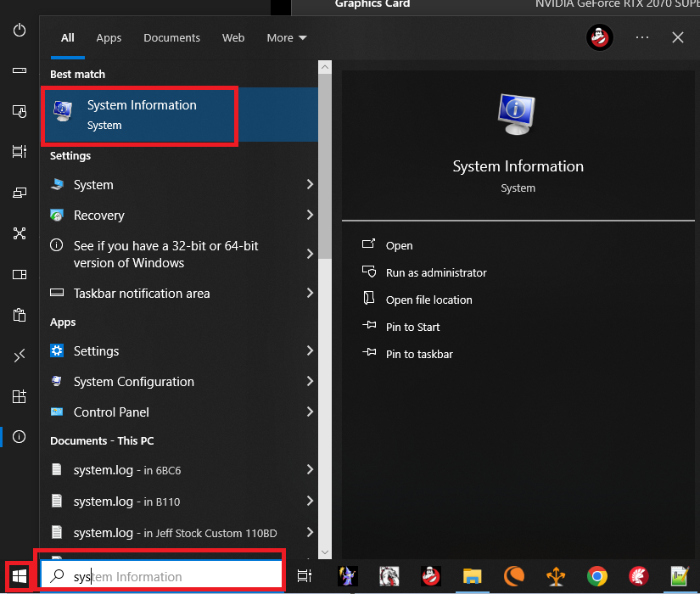
Task: Choose Run as administrator
Action: click(436, 272)
